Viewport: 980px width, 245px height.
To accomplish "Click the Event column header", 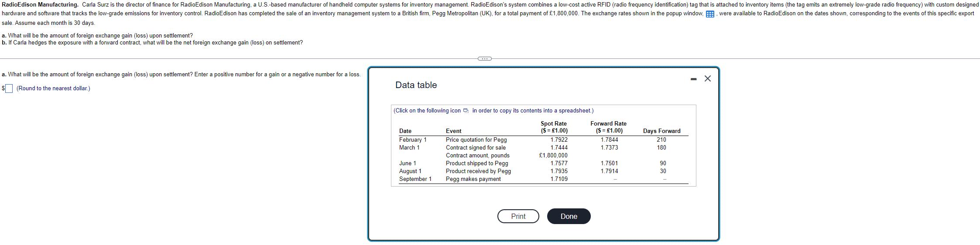I will [453, 131].
